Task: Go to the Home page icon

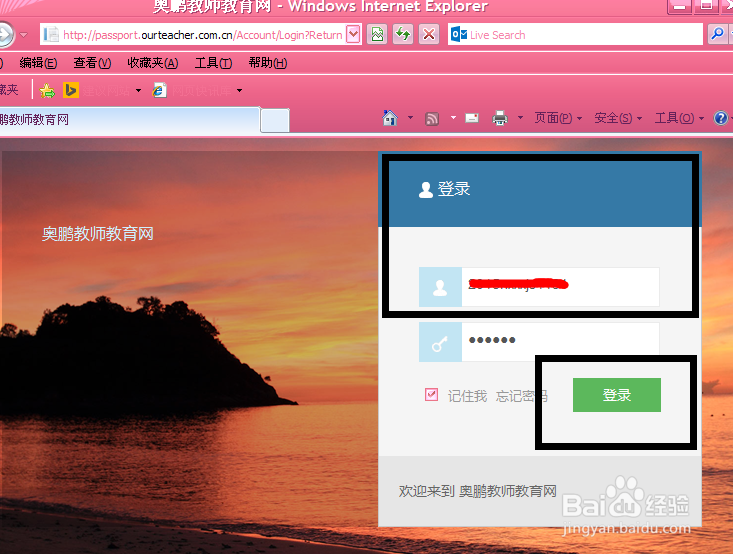Action: click(x=390, y=118)
